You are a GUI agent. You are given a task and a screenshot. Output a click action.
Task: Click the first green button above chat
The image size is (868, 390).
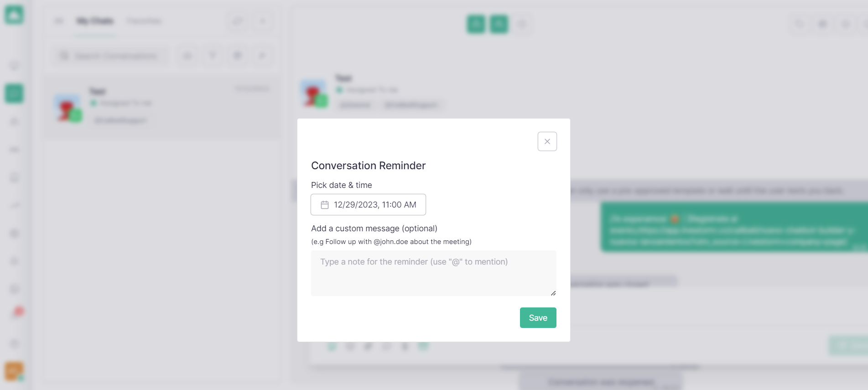476,24
